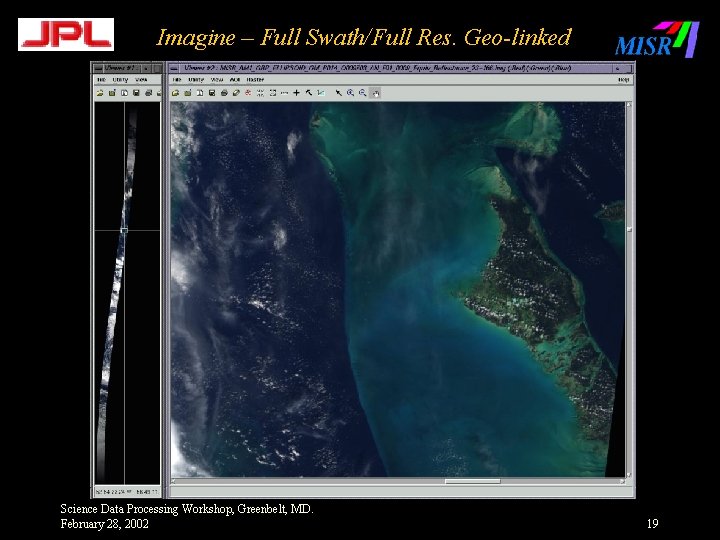The height and width of the screenshot is (540, 720).
Task: Open Utility menu in Viewer #2
Action: 196,80
